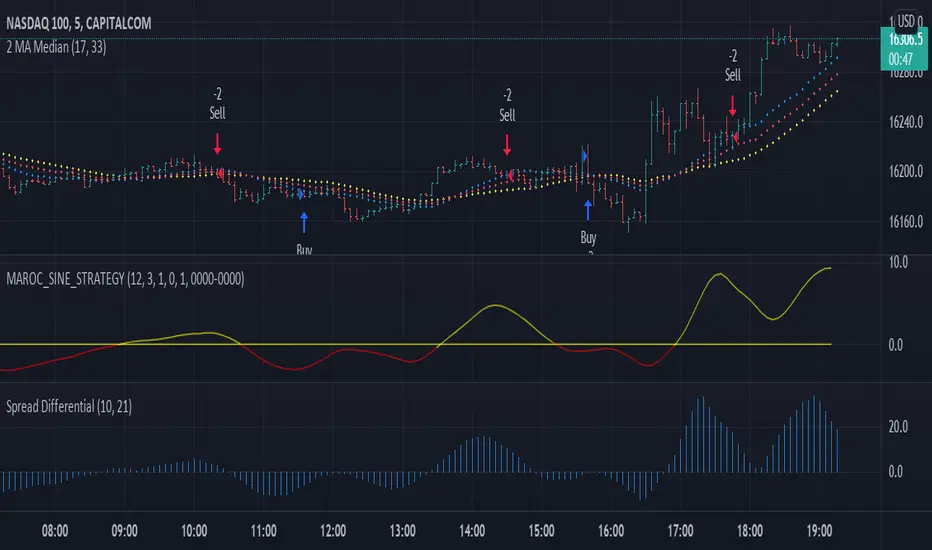Image resolution: width=932 pixels, height=550 pixels.
Task: Click the red exit triangle near 14:30
Action: [x=510, y=175]
